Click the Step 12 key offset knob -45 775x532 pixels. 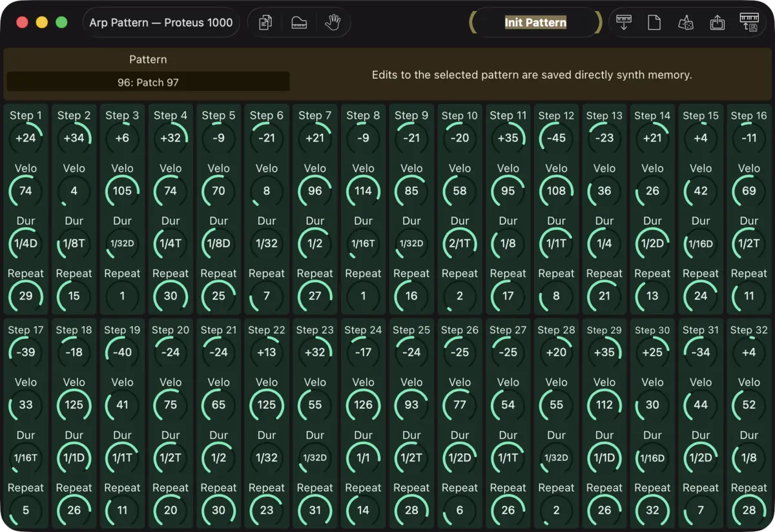[556, 138]
